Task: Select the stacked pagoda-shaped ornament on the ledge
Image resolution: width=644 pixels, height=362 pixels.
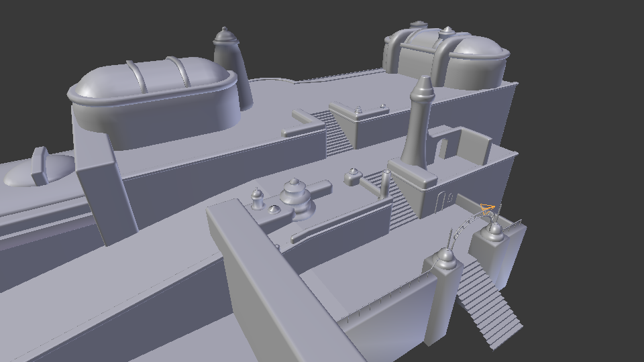Action: 295,198
